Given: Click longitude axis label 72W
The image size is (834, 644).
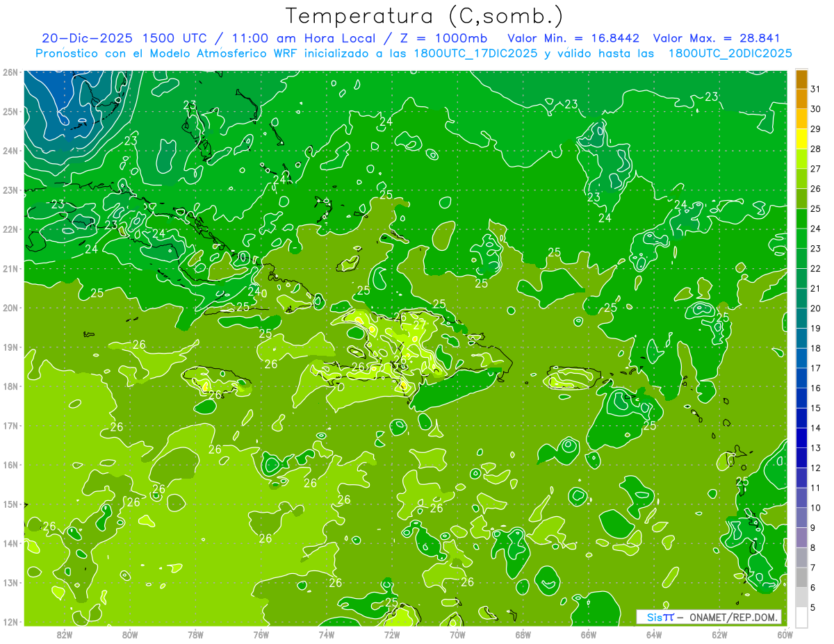Looking at the screenshot, I should tap(391, 635).
